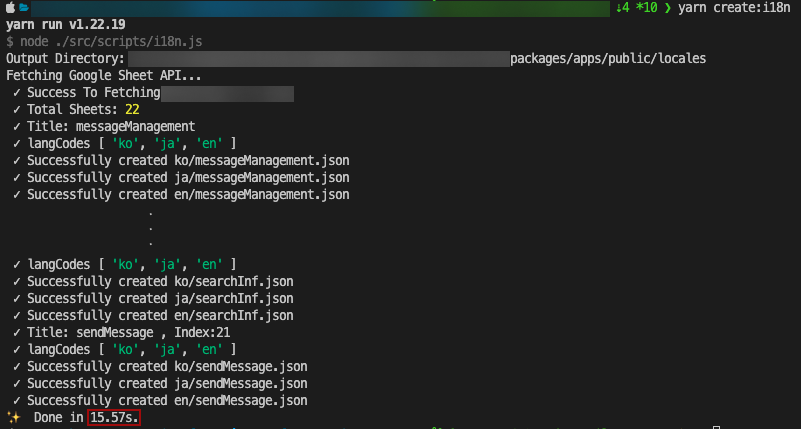This screenshot has width=801, height=429.
Task: Click the prompt arrow before yarn create:i18n
Action: [667, 8]
